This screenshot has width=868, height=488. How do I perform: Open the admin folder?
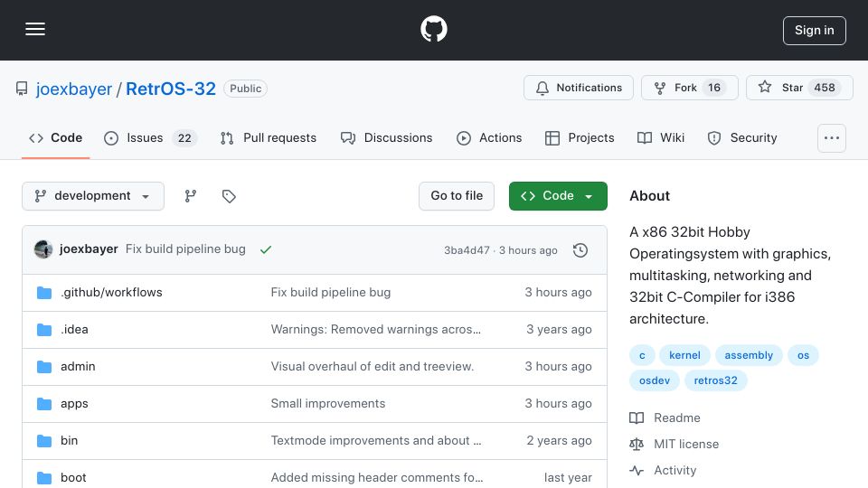(78, 366)
